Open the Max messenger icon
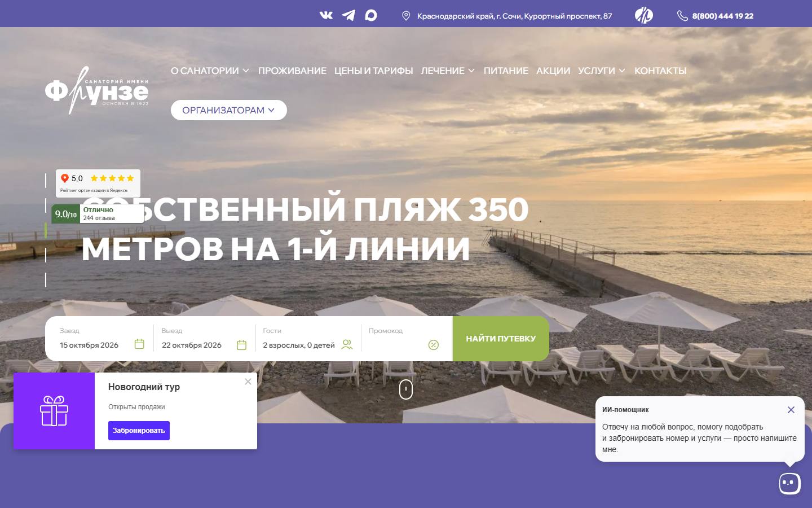 click(x=370, y=15)
